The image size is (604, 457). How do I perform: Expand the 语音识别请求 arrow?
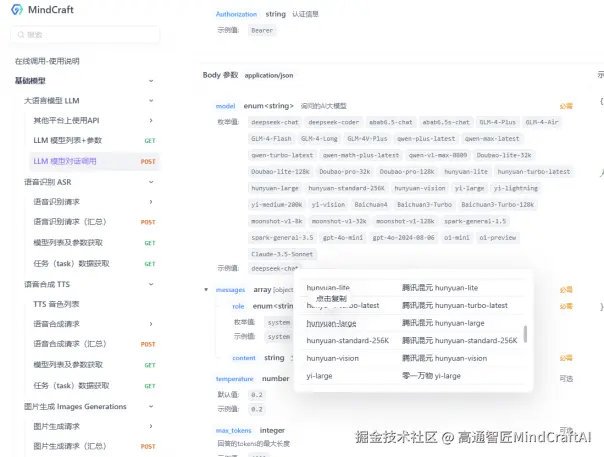151,202
